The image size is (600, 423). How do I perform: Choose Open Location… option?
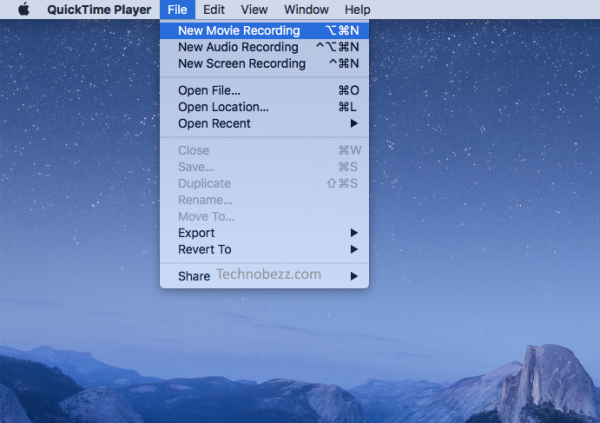223,106
